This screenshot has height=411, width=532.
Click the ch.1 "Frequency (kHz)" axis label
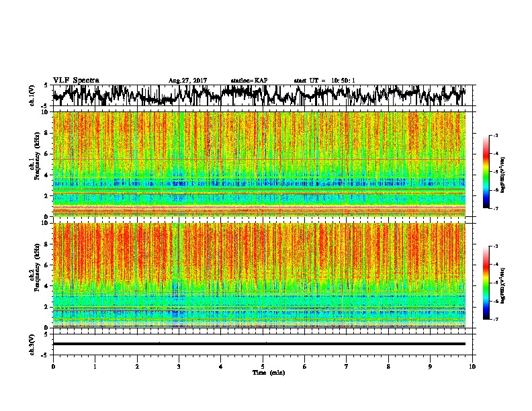click(37, 156)
